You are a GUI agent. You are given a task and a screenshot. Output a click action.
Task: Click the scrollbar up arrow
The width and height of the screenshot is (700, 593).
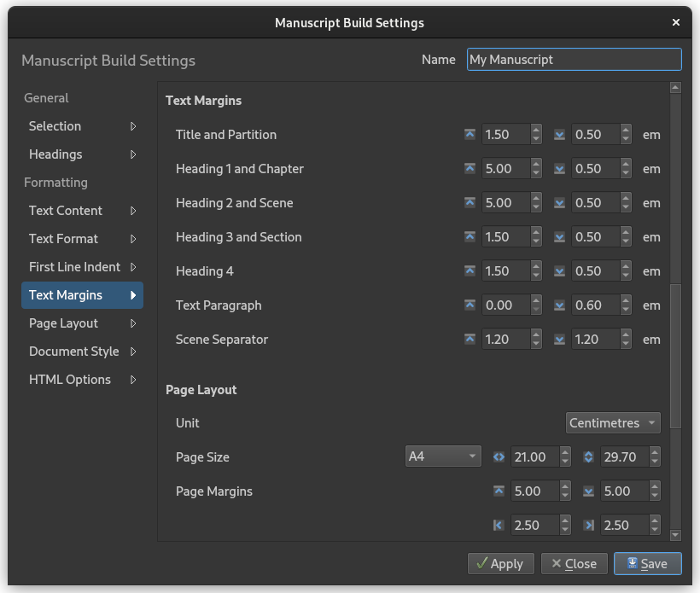pyautogui.click(x=675, y=87)
